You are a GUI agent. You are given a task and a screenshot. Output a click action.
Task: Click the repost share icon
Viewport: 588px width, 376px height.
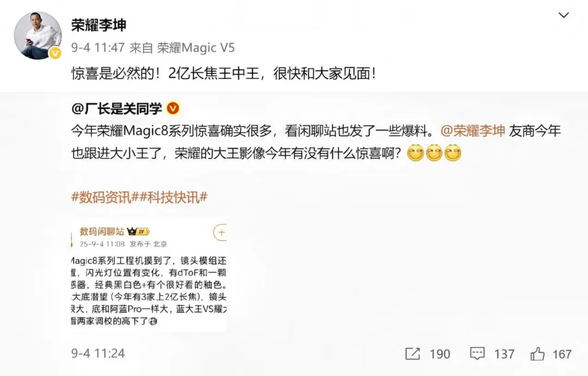click(x=413, y=354)
